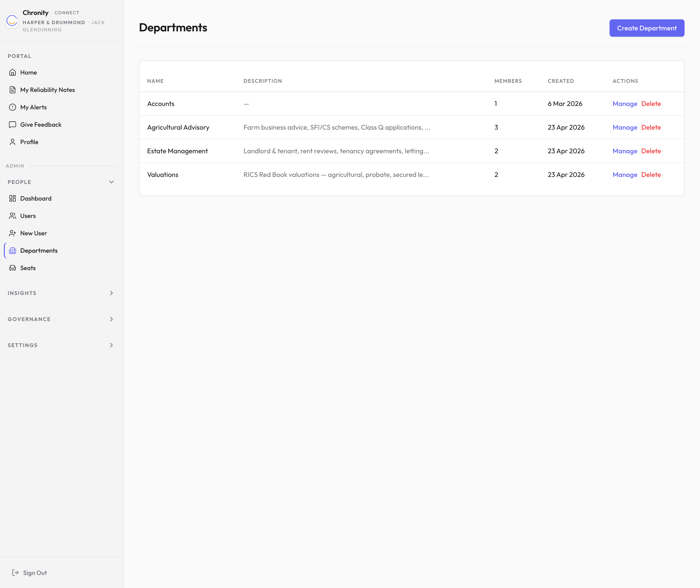Select Departments in the sidebar

click(39, 251)
